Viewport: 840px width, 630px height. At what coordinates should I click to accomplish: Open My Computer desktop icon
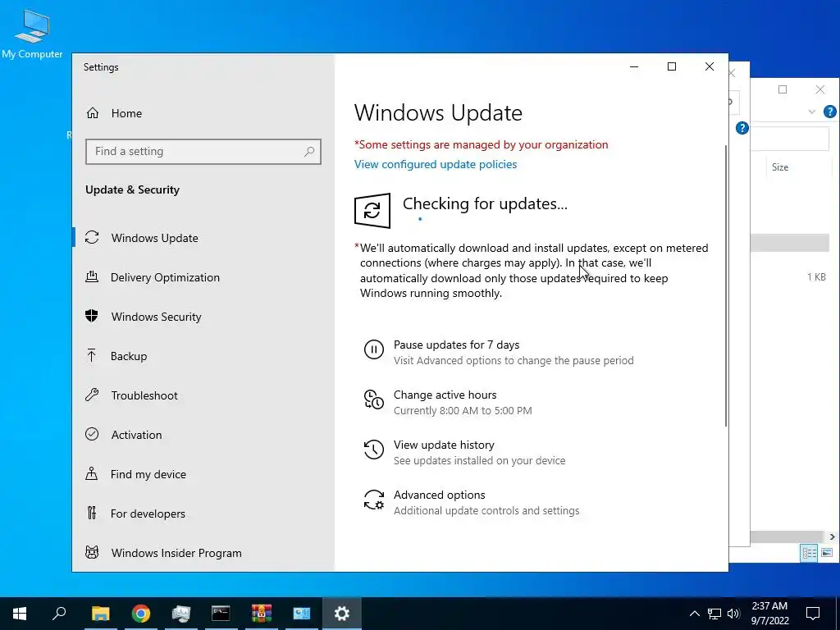tap(32, 34)
